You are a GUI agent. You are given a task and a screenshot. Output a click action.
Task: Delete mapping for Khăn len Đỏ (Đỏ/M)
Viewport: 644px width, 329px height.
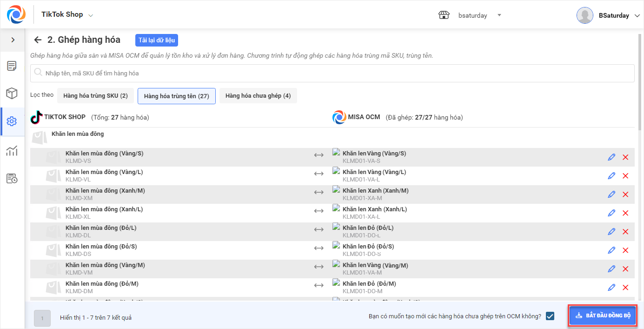click(625, 288)
